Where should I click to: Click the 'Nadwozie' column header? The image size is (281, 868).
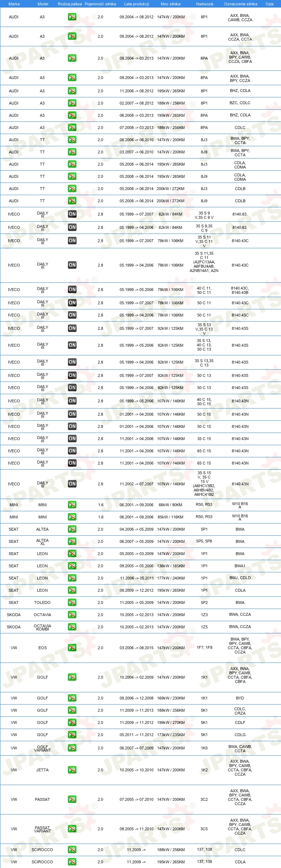[x=204, y=4]
